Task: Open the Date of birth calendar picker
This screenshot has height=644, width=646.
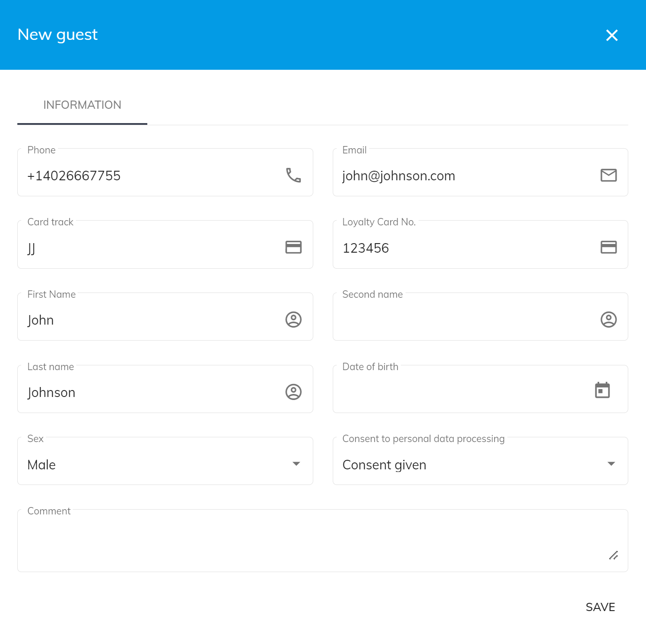Action: [x=602, y=390]
